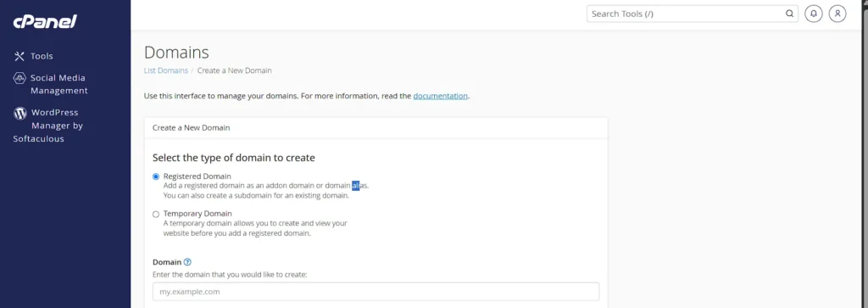
Task: Open Tools via its wrench icon
Action: pyautogui.click(x=19, y=56)
